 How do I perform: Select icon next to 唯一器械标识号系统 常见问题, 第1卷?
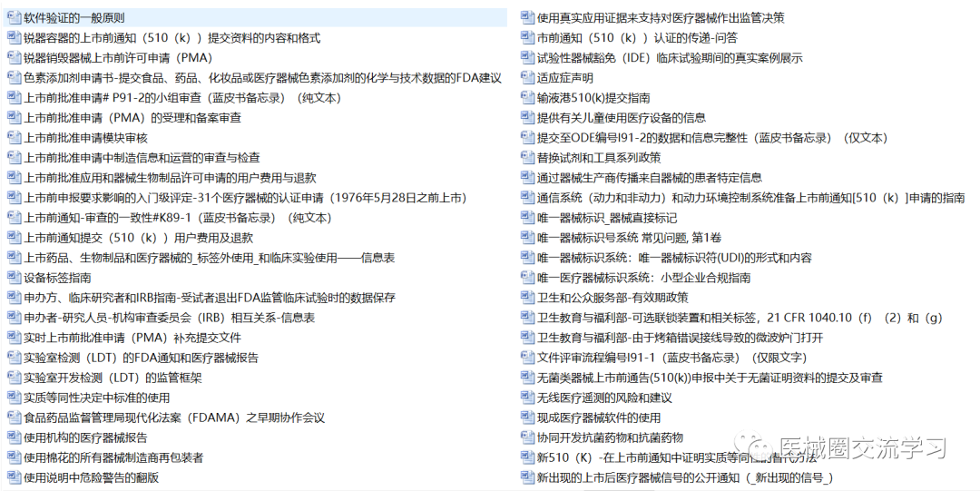coord(527,238)
